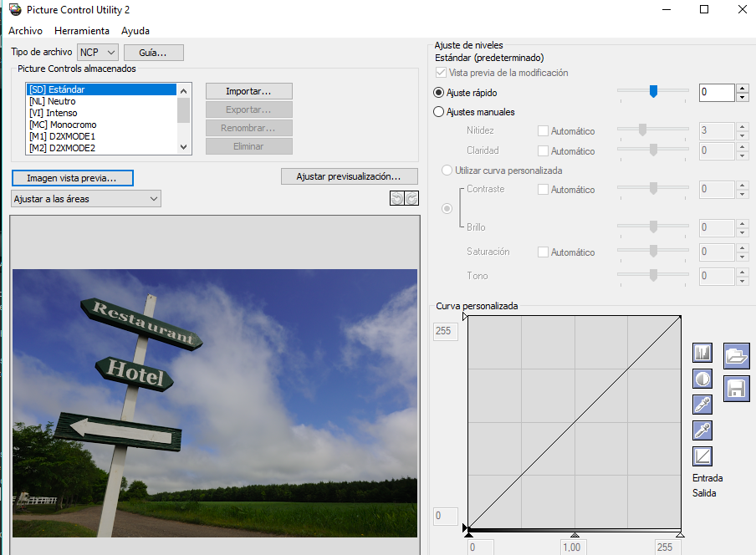Click the Nitidez slider handle

click(x=642, y=130)
